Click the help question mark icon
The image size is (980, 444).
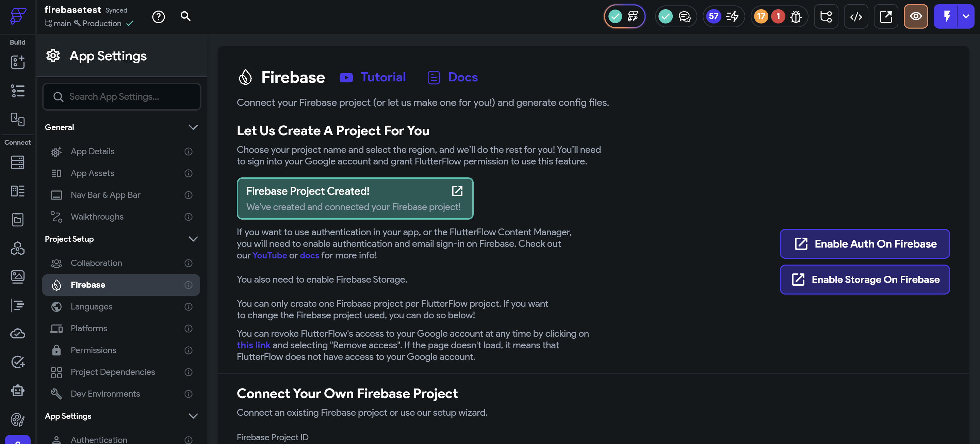(158, 17)
